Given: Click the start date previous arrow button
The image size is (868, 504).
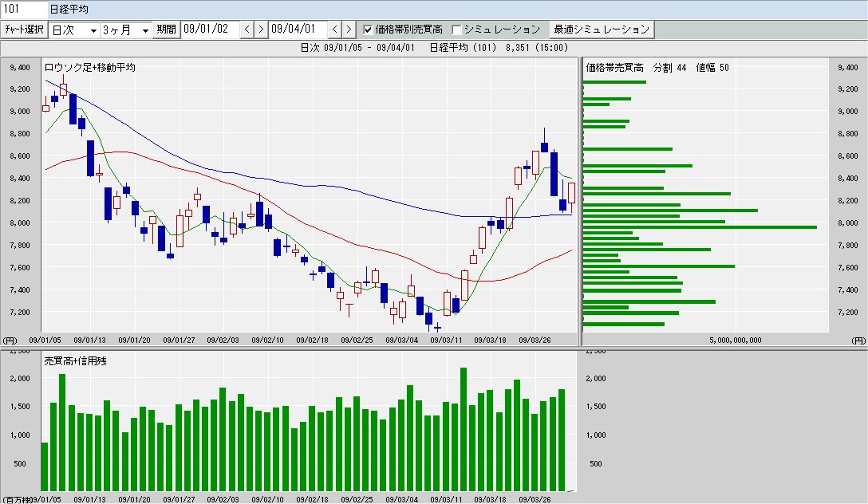Looking at the screenshot, I should click(247, 30).
